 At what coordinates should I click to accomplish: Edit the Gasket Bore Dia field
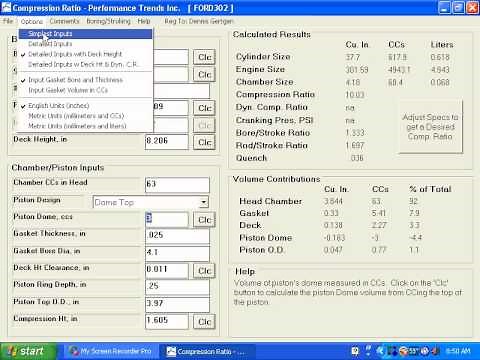pos(177,253)
